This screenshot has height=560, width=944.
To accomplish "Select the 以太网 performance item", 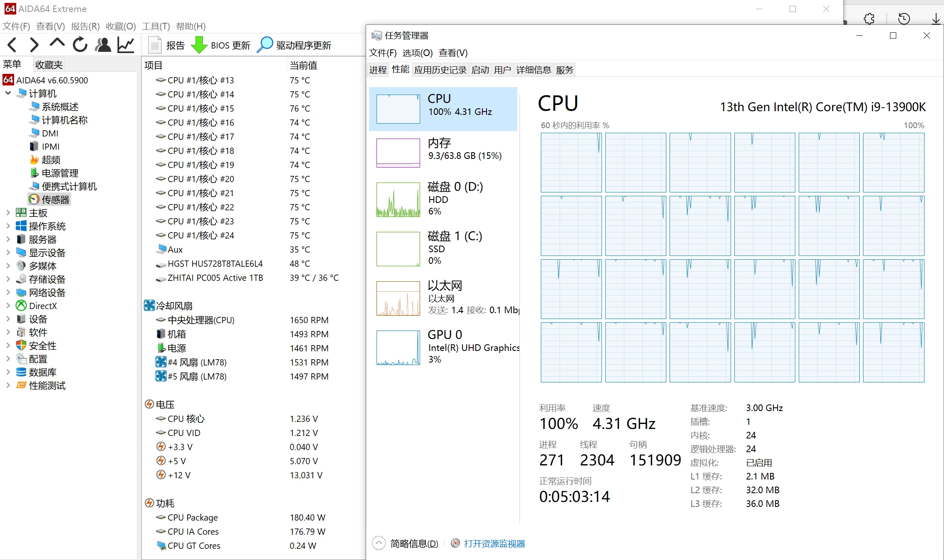I will (443, 298).
